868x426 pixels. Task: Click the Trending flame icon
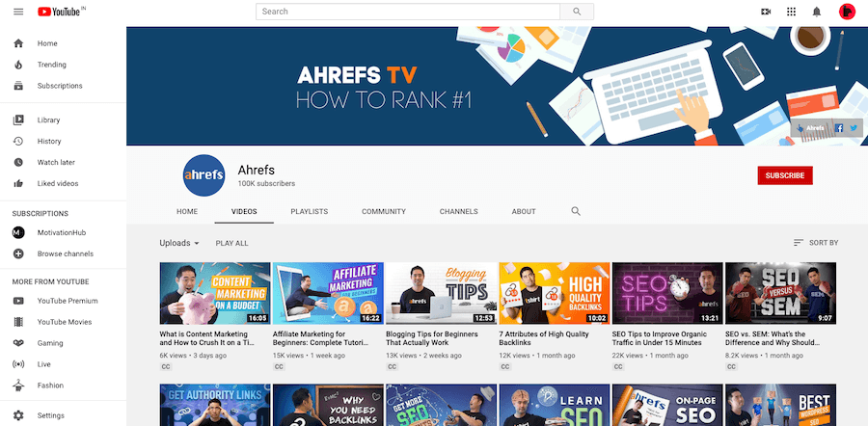pyautogui.click(x=18, y=65)
